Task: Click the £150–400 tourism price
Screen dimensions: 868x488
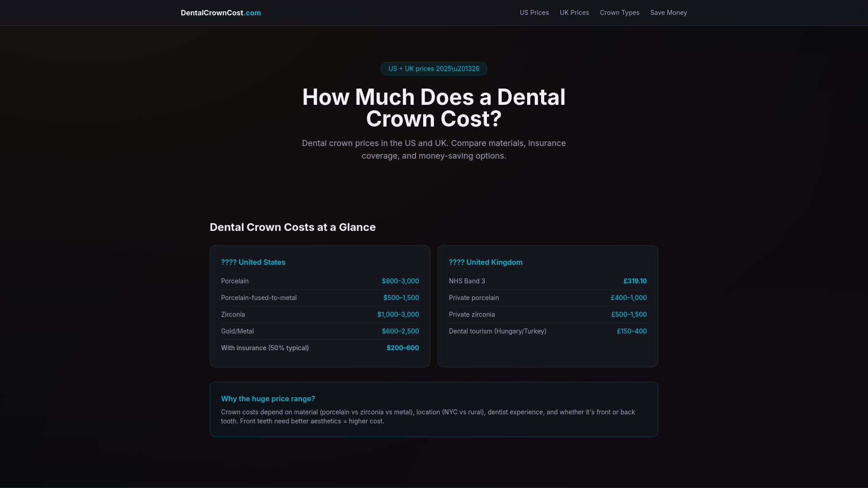Action: point(632,331)
